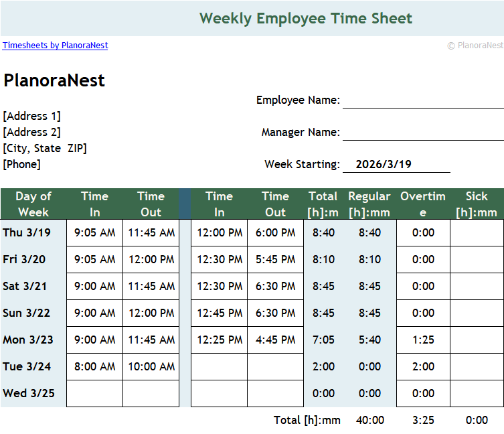Click the Manager Name input line
This screenshot has height=434, width=504.
click(423, 132)
